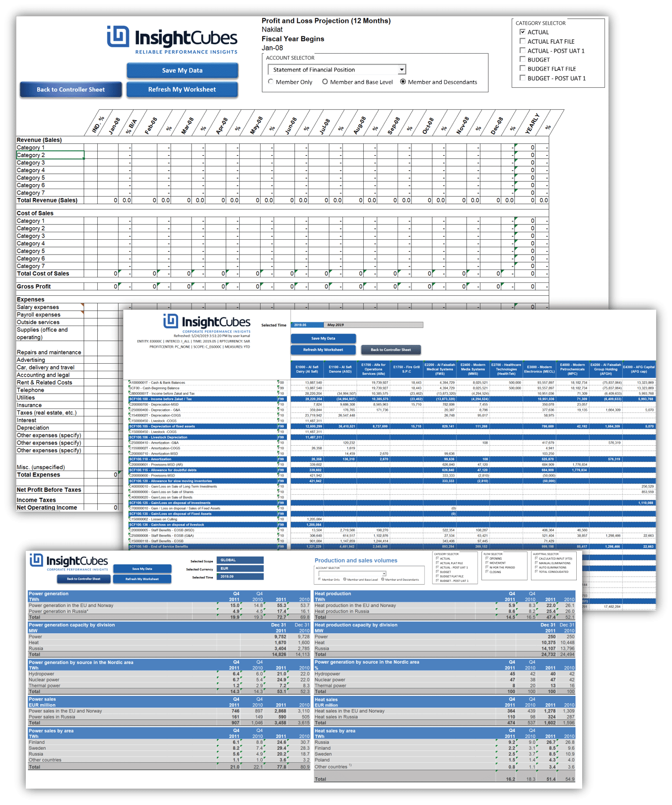Open the empty Account Selector dropdown in the bottom sheet

[384, 573]
